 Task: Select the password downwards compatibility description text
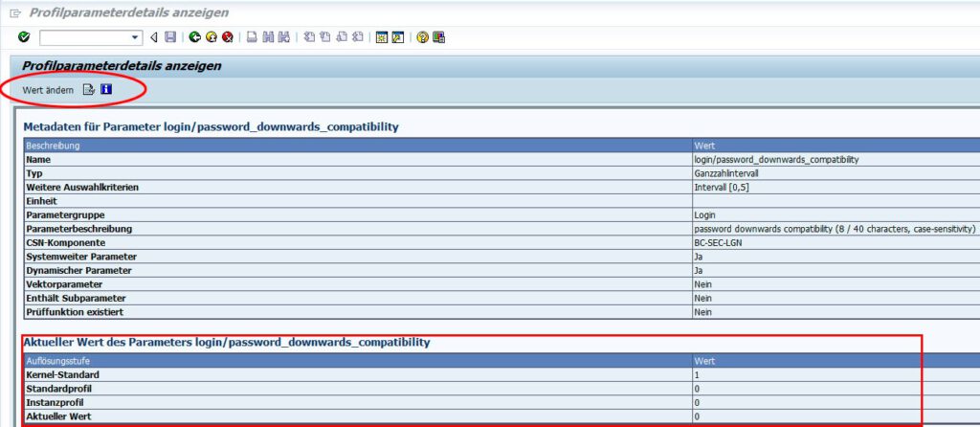point(835,229)
